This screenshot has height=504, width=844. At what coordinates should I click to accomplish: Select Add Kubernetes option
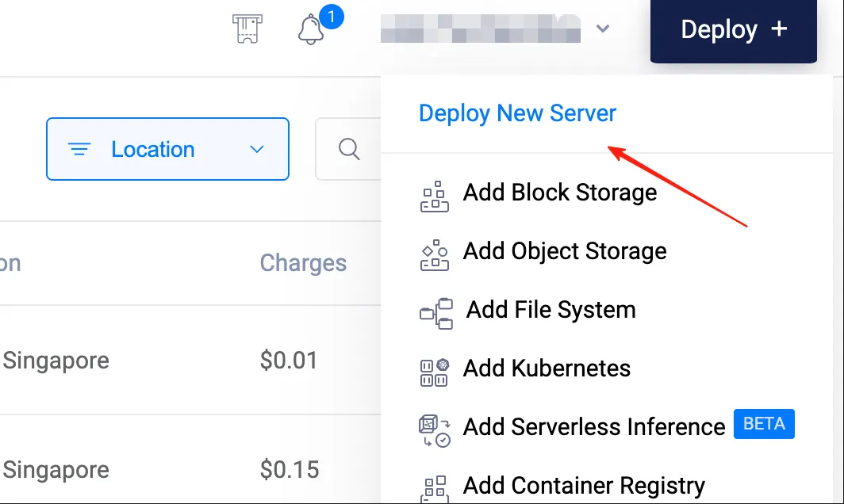pyautogui.click(x=547, y=368)
